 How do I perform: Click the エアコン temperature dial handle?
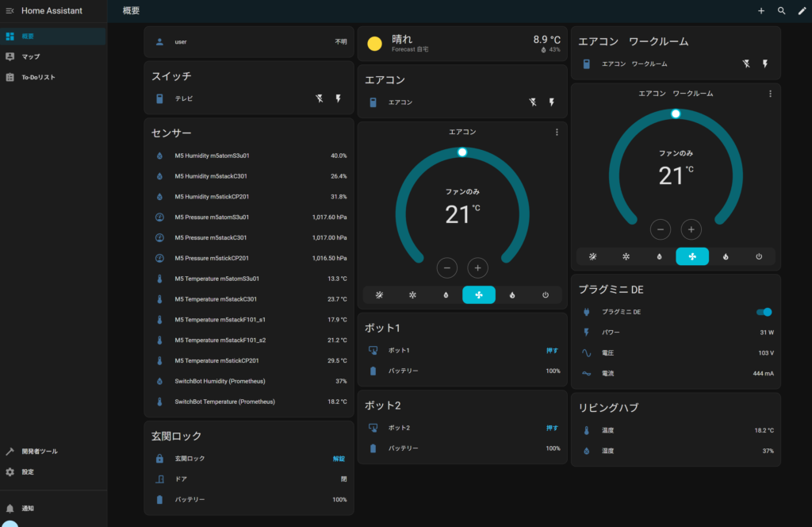(462, 152)
